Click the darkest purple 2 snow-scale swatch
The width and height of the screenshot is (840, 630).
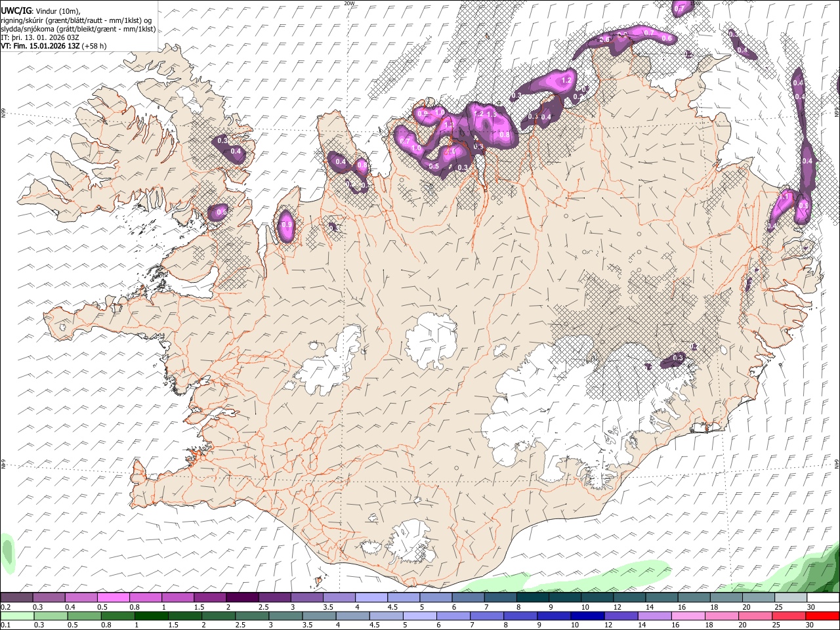coord(241,598)
